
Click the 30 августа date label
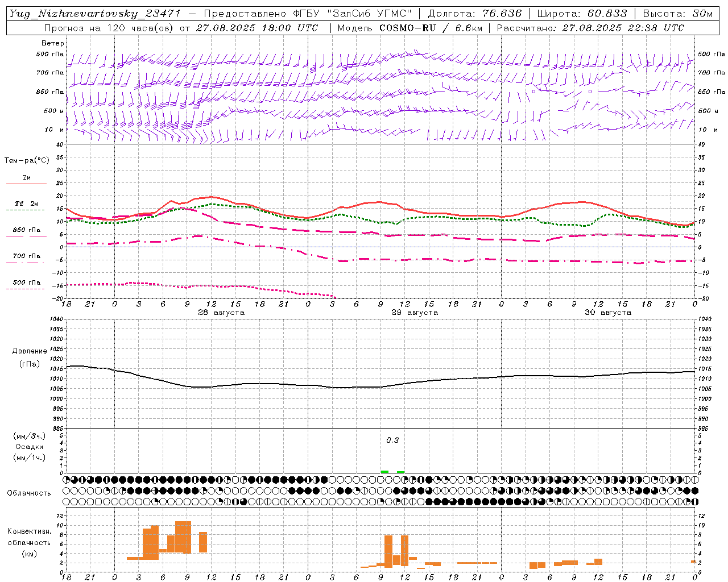(x=607, y=313)
